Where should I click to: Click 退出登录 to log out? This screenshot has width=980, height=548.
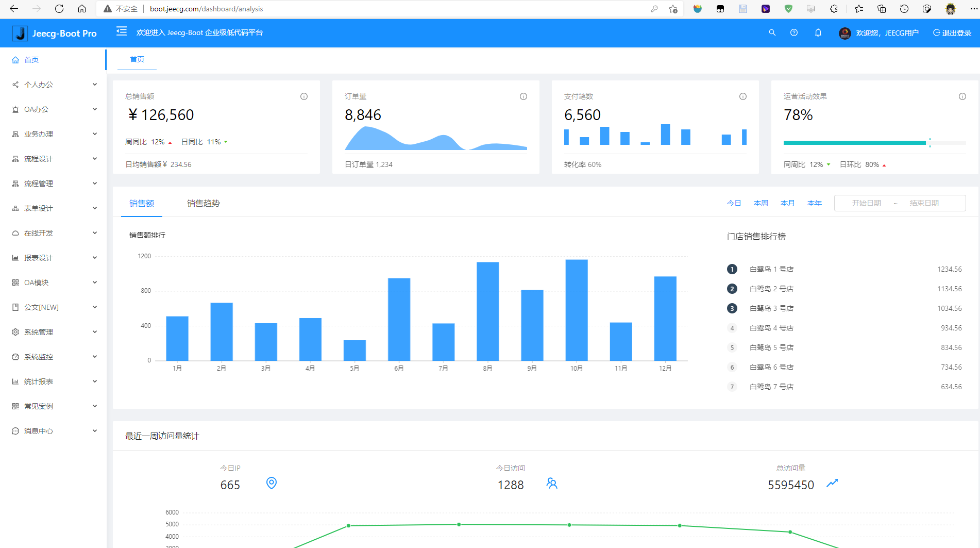(952, 33)
